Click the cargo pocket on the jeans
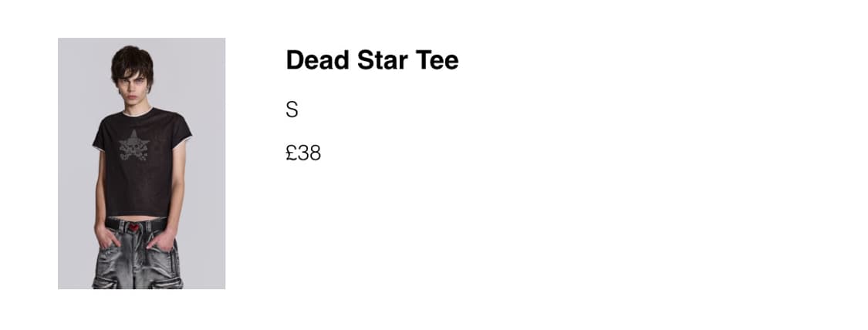Image resolution: width=868 pixels, height=330 pixels. tap(173, 279)
